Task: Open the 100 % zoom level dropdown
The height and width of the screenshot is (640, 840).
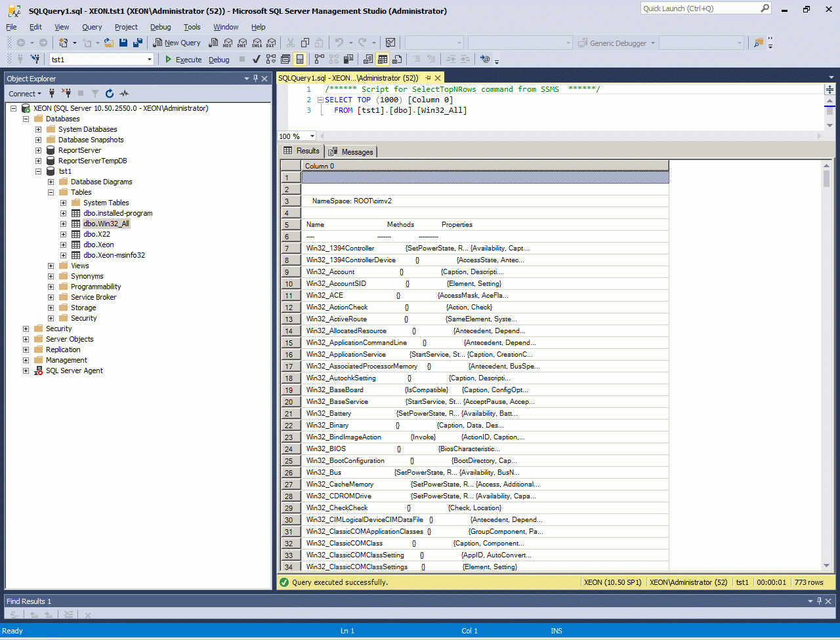Action: pos(312,136)
